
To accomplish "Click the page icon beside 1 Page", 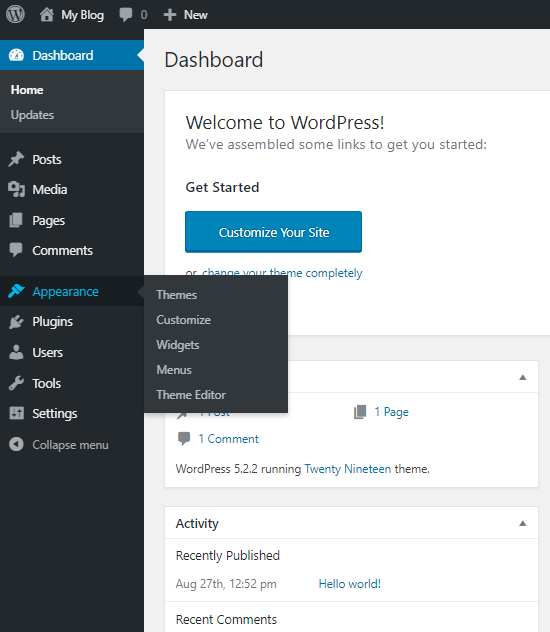I will tap(360, 412).
